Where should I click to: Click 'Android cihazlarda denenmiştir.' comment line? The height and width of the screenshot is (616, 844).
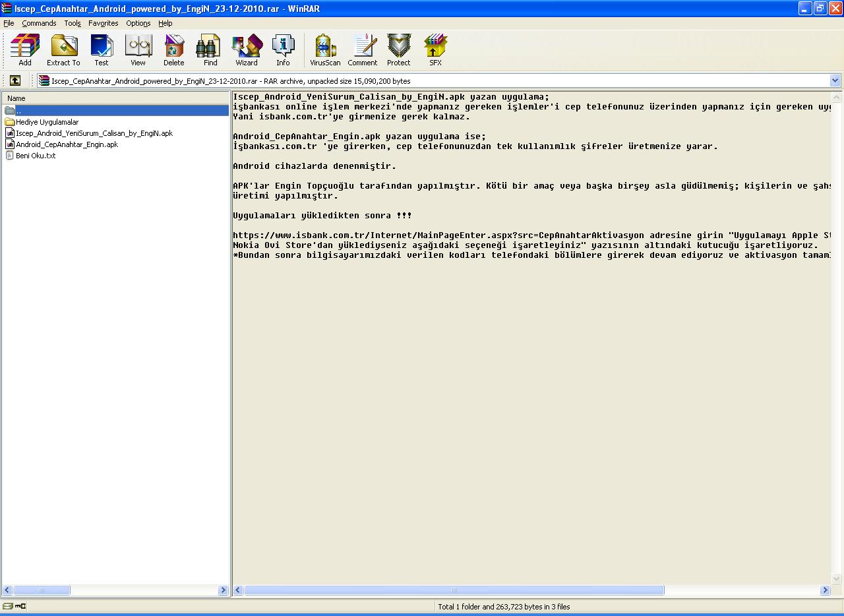click(315, 166)
